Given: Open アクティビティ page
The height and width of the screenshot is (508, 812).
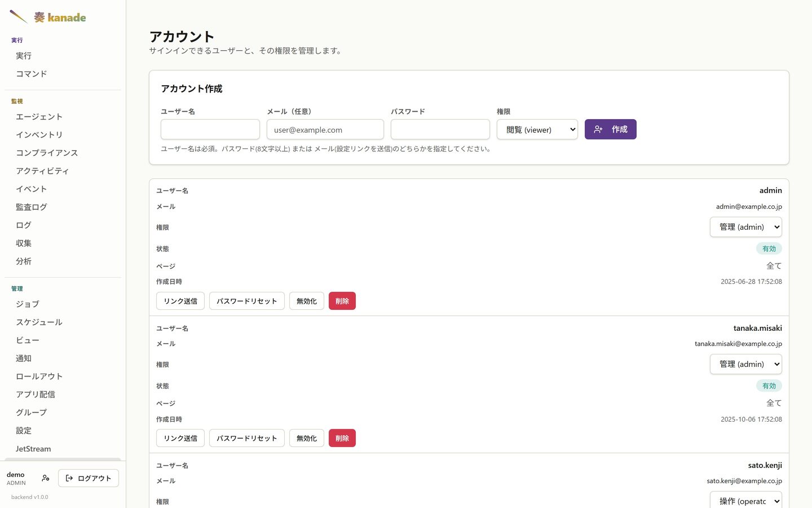Looking at the screenshot, I should click(63, 171).
